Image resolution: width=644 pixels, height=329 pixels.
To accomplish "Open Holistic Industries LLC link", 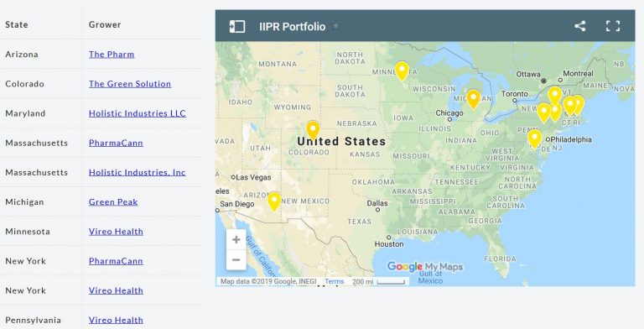I will [x=138, y=113].
